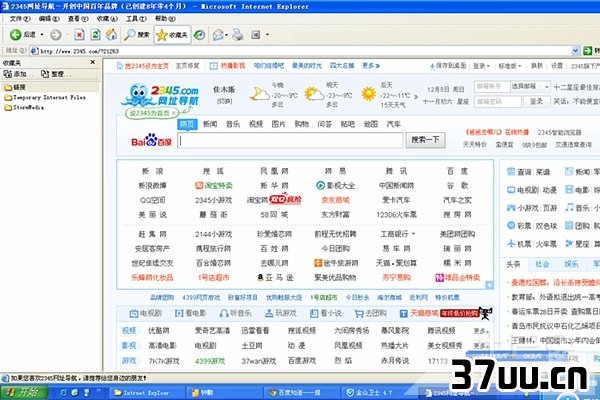
Task: Click the 电视剧 TV icon in category bar
Action: (134, 313)
